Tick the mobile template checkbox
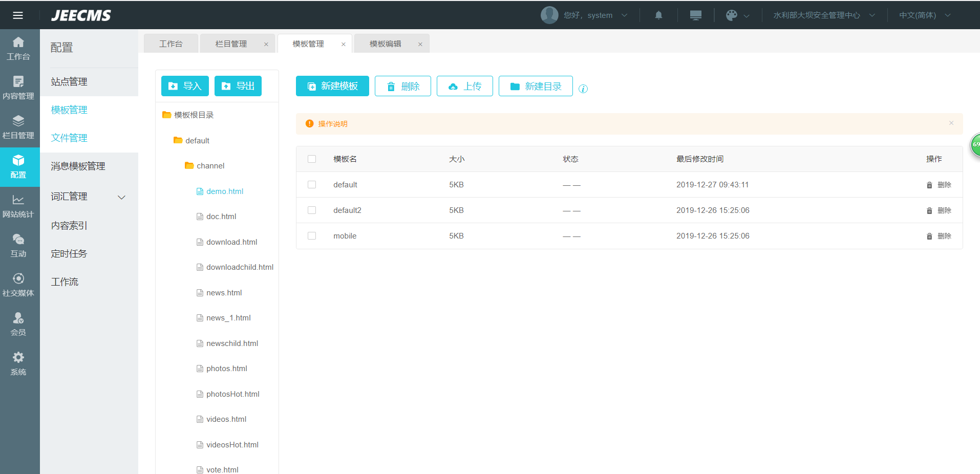 pyautogui.click(x=312, y=236)
